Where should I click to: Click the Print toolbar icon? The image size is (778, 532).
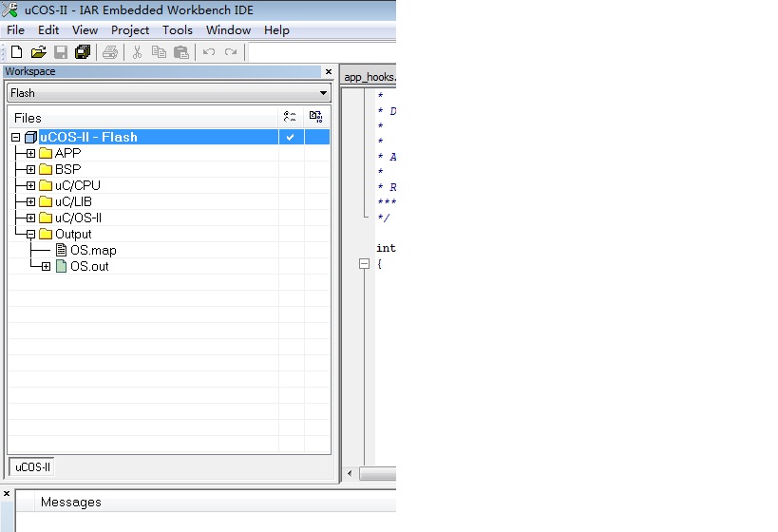(x=110, y=52)
